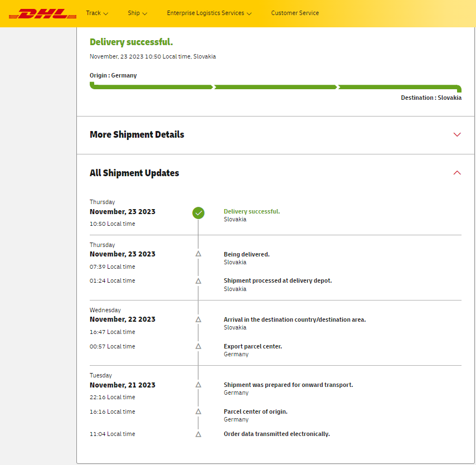The width and height of the screenshot is (476, 465).
Task: Click the triangle marker beside Being delivered
Action: 198,254
